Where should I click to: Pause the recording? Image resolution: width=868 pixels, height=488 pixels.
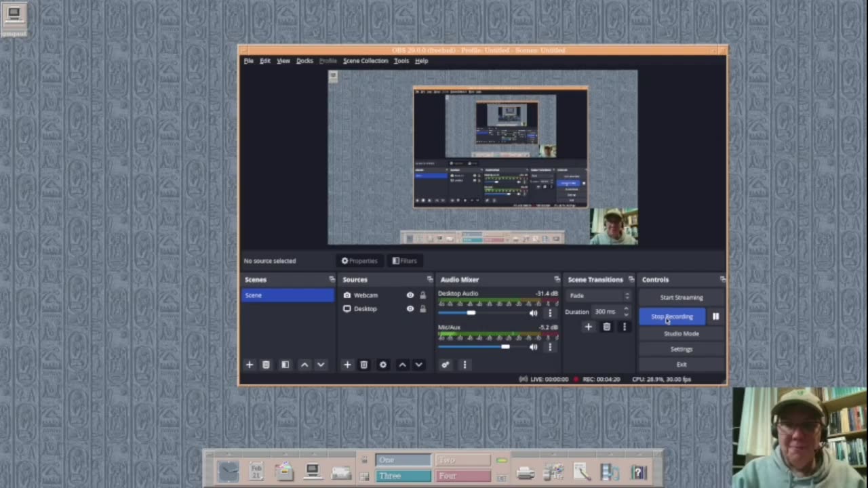click(715, 317)
